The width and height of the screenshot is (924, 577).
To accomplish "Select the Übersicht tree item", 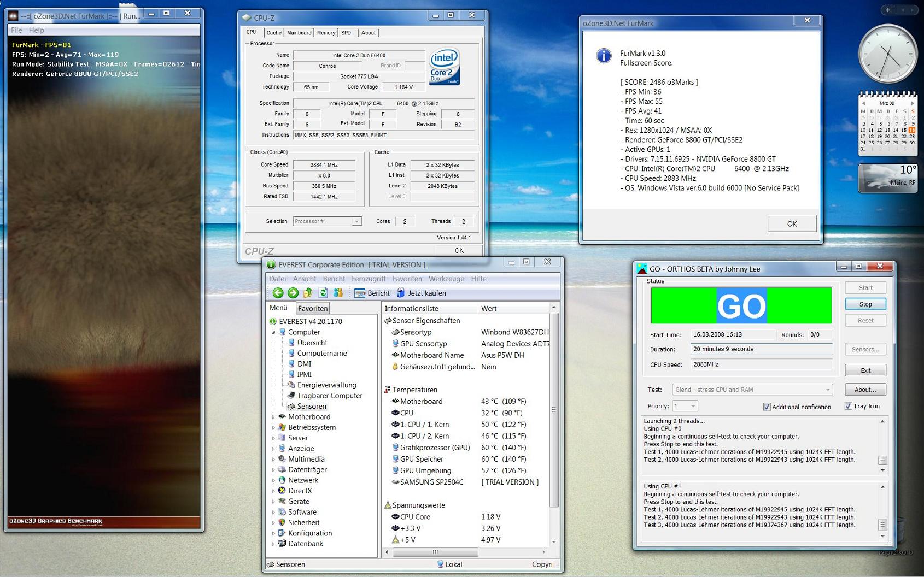I will tap(312, 343).
